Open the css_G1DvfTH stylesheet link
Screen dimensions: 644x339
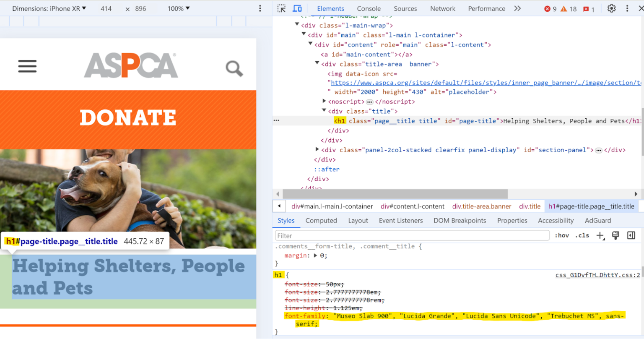pos(597,274)
